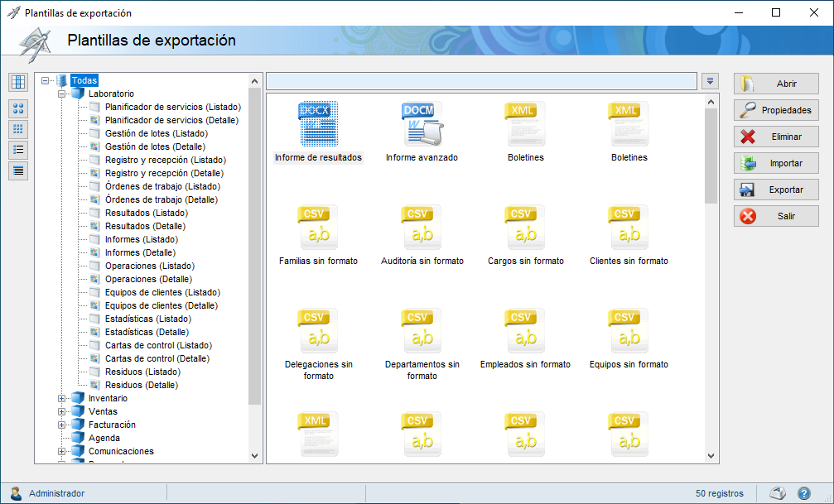Switch to large icons view
This screenshot has width=834, height=504.
click(18, 109)
